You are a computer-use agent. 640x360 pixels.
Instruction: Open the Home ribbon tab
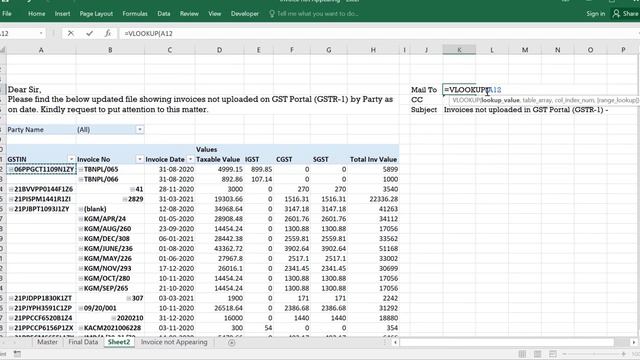(37, 14)
